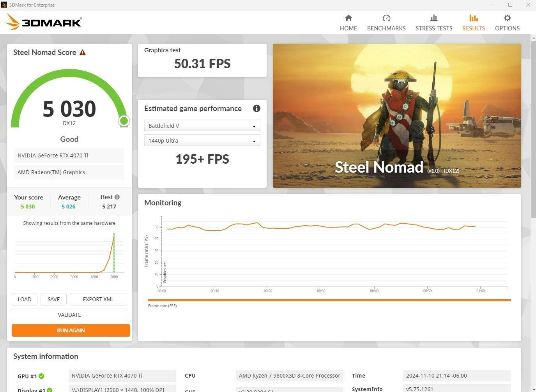Click the STRESS TESTS menu label

tap(434, 28)
